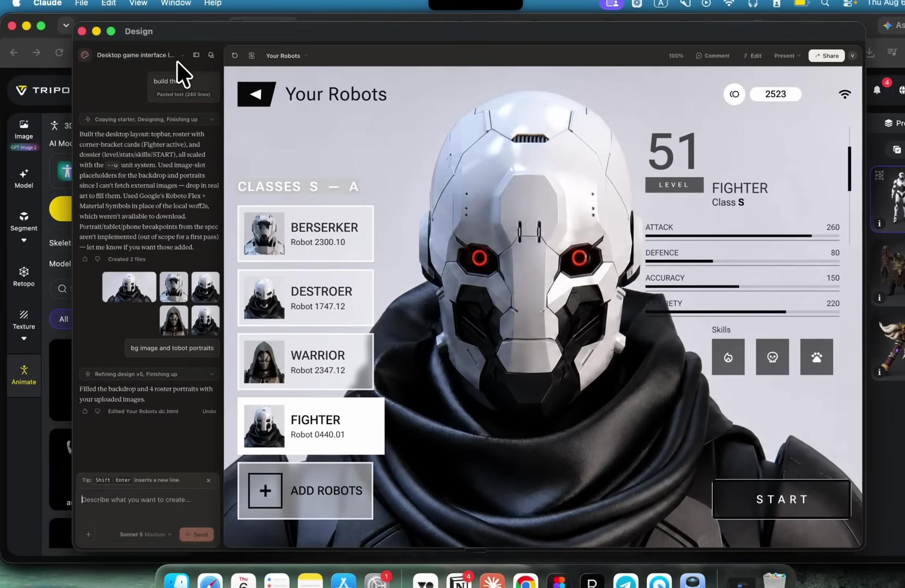Click the DEFENCE stat bar
This screenshot has height=588, width=905.
pos(742,261)
